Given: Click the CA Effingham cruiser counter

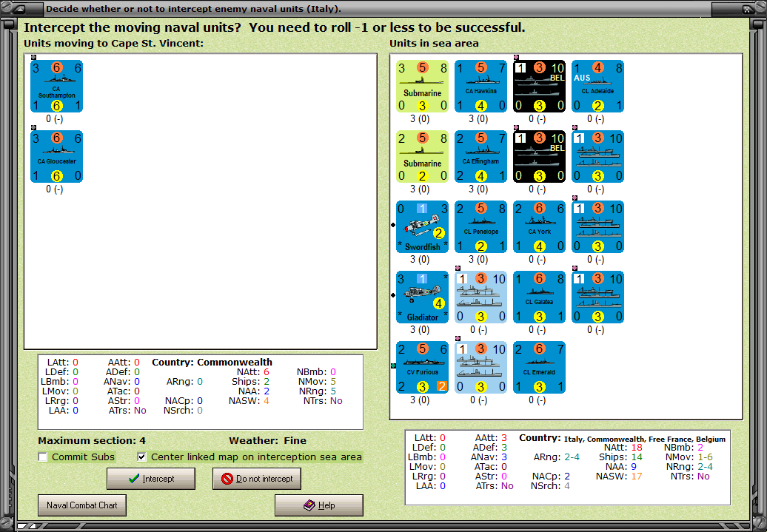Looking at the screenshot, I should (480, 156).
